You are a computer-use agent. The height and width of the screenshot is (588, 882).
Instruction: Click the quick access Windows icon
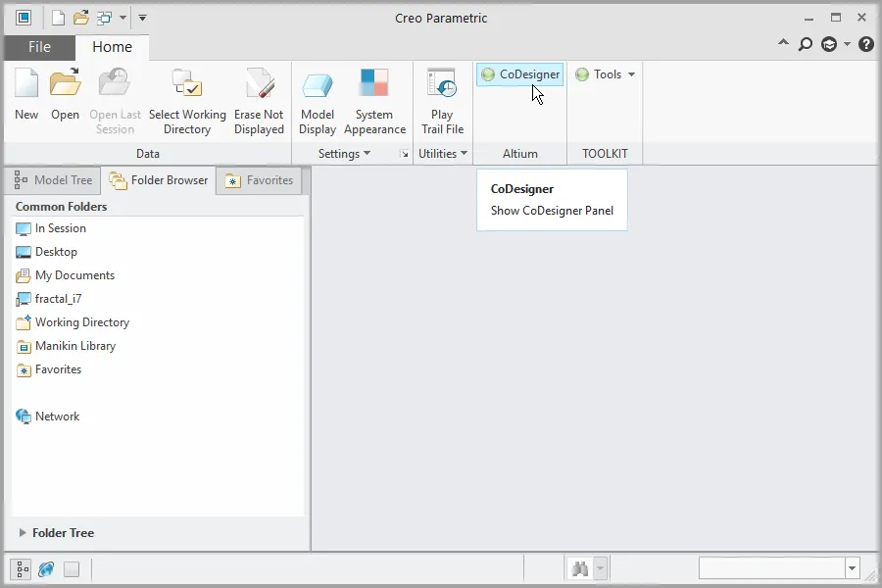[105, 18]
